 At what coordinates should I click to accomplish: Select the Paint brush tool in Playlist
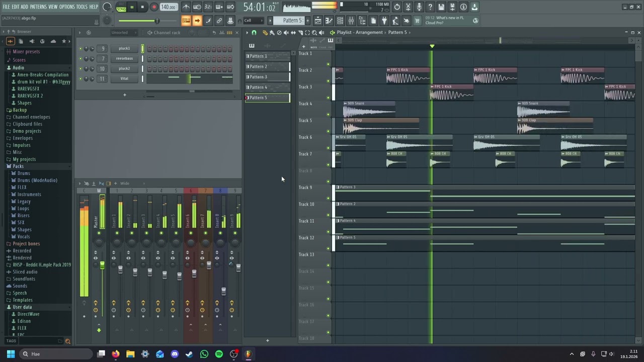point(272,32)
